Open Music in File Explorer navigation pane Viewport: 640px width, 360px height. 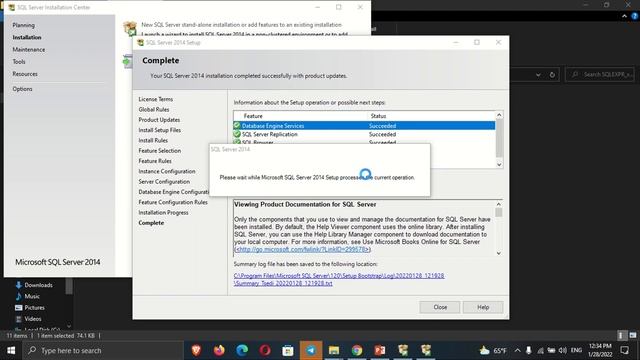click(x=32, y=296)
